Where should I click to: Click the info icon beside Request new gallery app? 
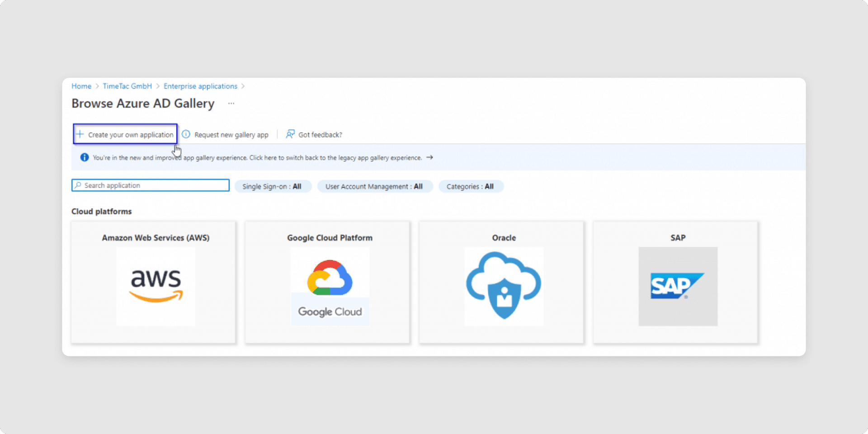click(x=186, y=134)
